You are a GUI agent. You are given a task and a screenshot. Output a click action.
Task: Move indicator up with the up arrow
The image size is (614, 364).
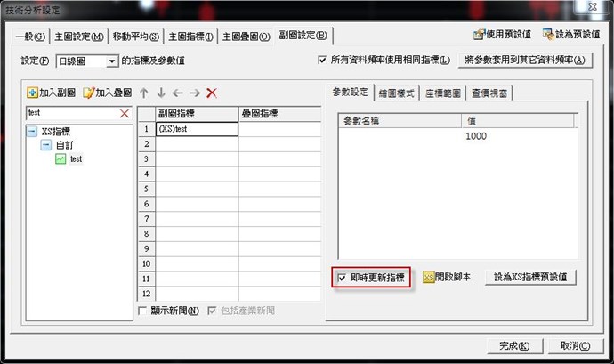143,93
